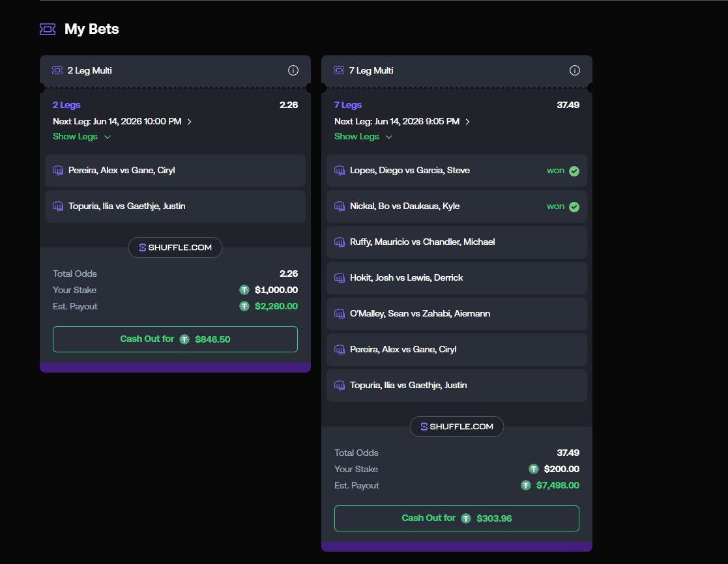Click the 37.49 odds beside 7 Legs
This screenshot has height=564, width=728.
click(x=568, y=105)
